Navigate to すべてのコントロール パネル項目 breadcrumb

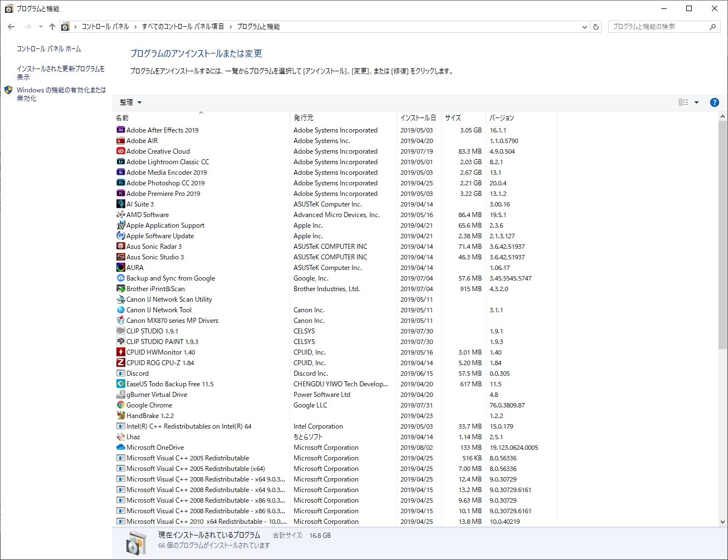click(183, 27)
